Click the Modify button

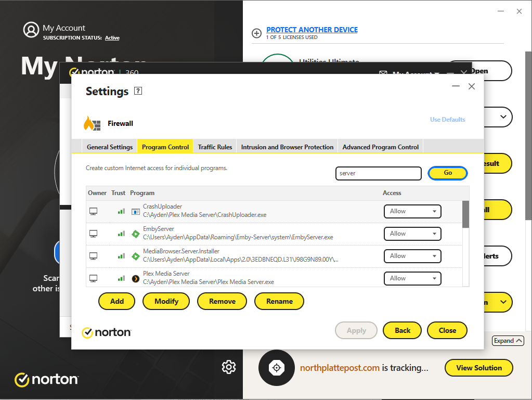[x=166, y=301]
